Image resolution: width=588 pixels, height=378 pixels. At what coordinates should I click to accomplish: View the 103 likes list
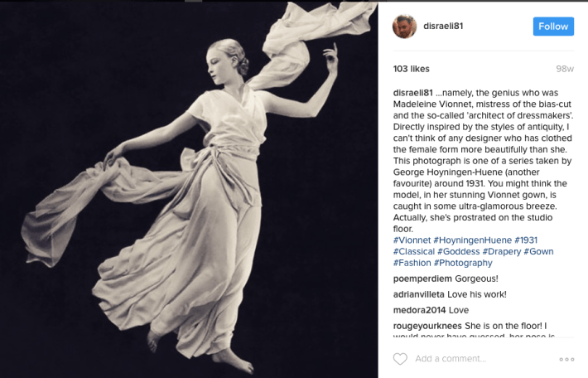411,69
